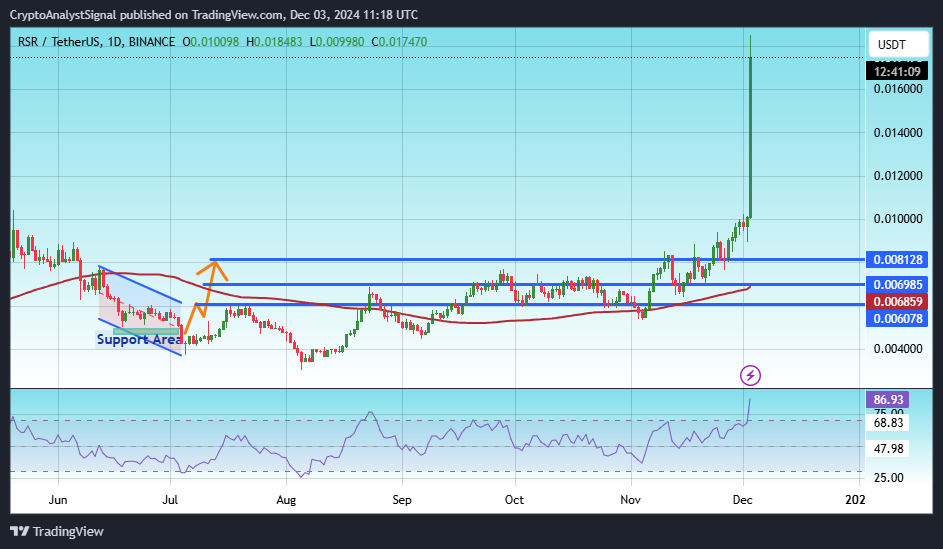The image size is (943, 549).
Task: Click the low price L0.009980 value
Action: tap(337, 41)
